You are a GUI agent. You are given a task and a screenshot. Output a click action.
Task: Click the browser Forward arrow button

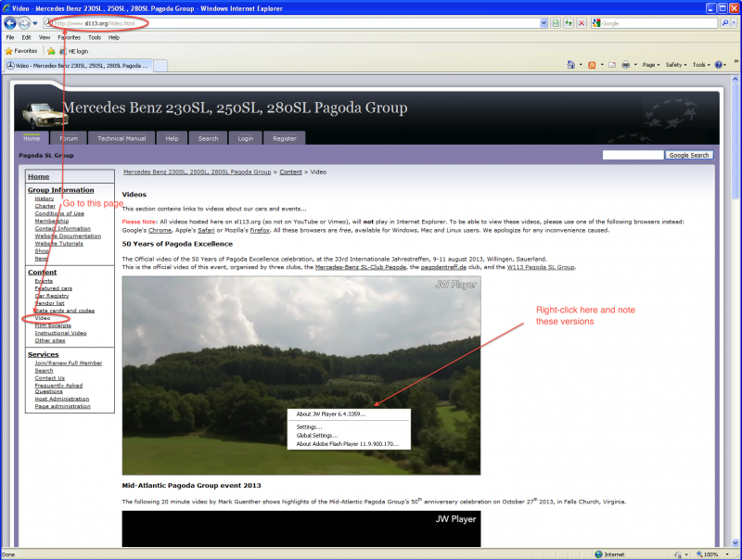[x=24, y=22]
